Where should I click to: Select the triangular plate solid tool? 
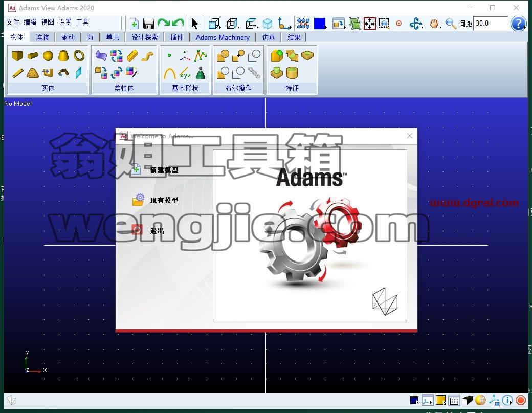33,73
